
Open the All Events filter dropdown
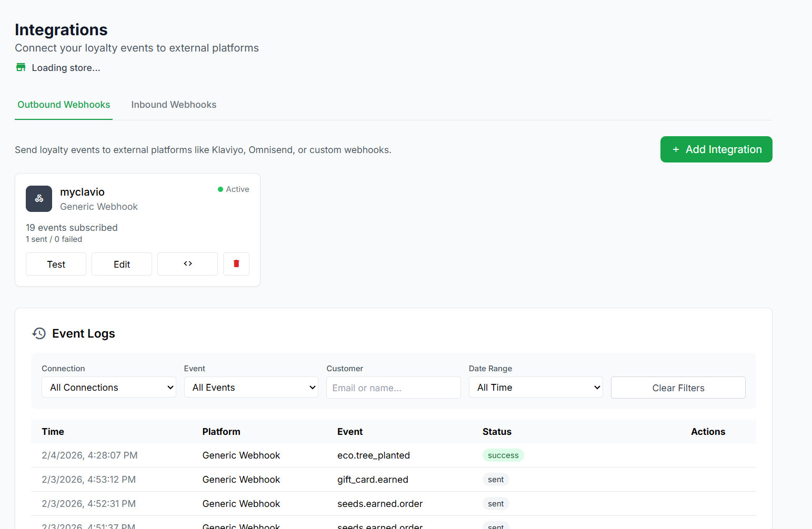click(251, 388)
